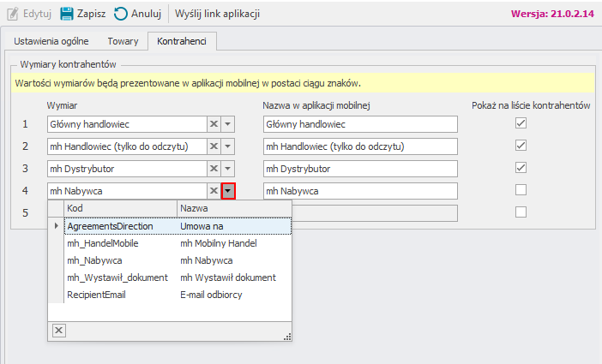Switch to the Ustawienia ogólne tab
Viewport: 602px width, 364px height.
click(52, 40)
